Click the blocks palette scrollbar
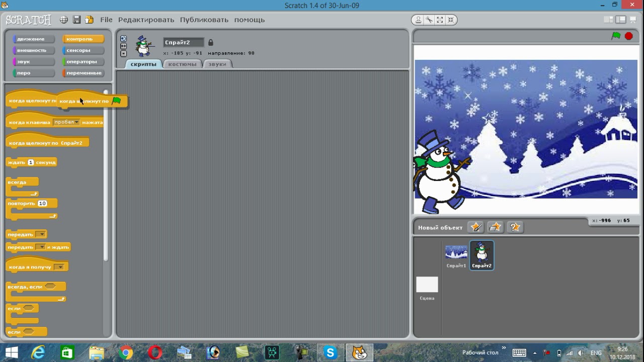This screenshot has width=644, height=362. pyautogui.click(x=106, y=175)
